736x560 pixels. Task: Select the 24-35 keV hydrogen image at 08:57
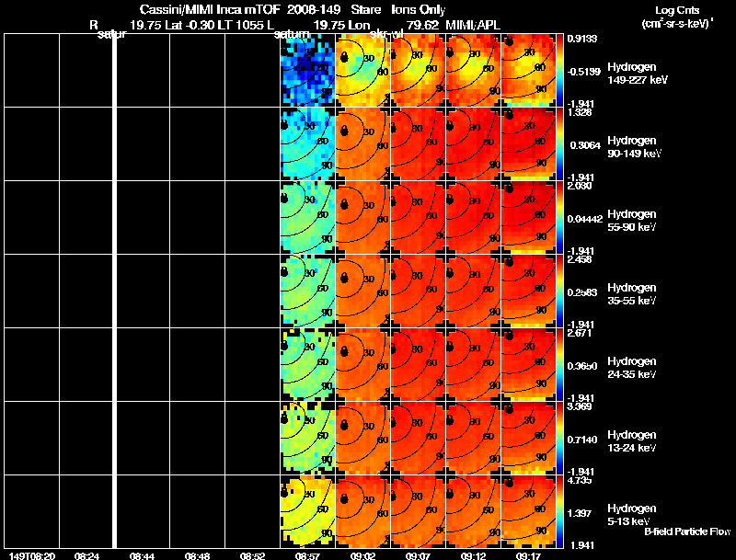coord(307,364)
